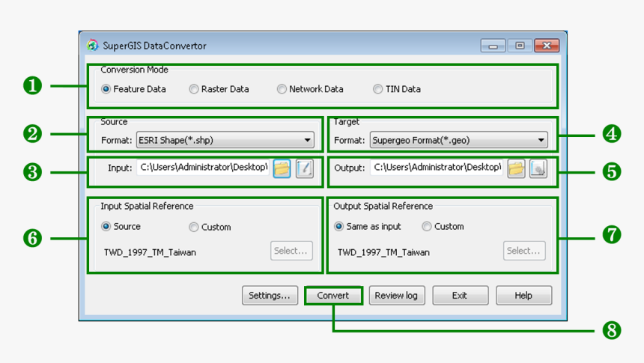Click the Exit button
This screenshot has height=363, width=644.
[460, 296]
